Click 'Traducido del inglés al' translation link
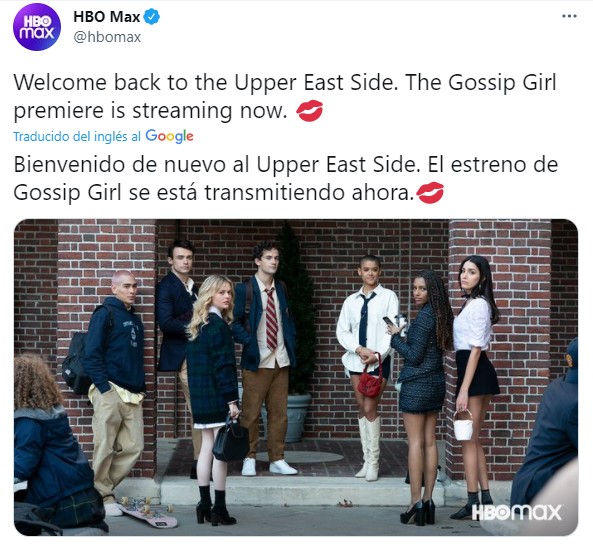 (x=77, y=137)
